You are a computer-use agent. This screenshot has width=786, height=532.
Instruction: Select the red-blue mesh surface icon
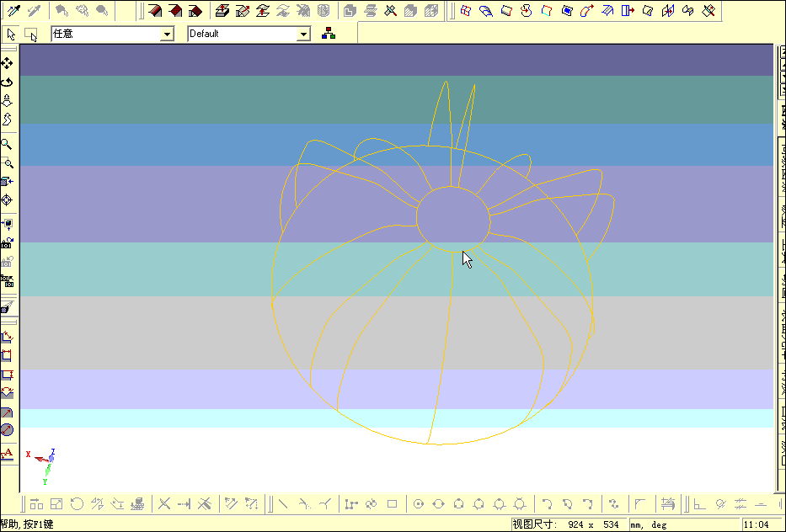(x=466, y=10)
